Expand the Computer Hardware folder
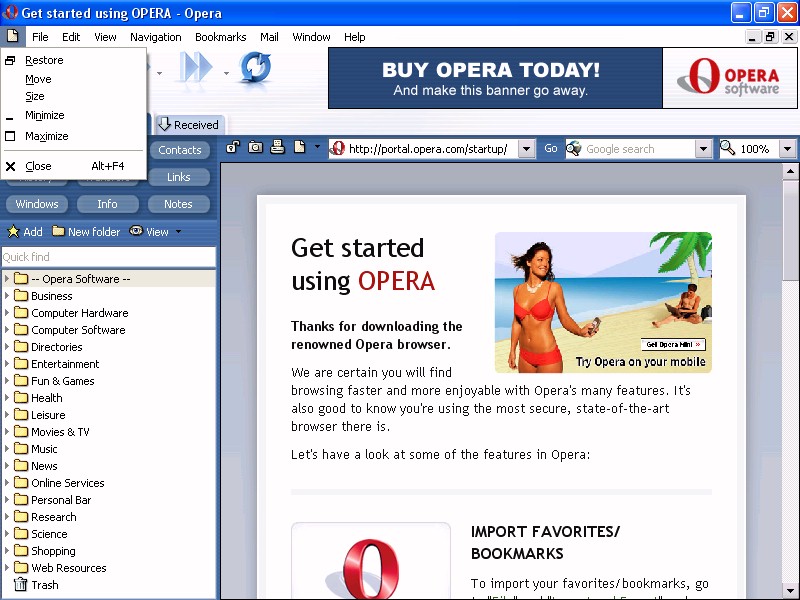 point(7,312)
